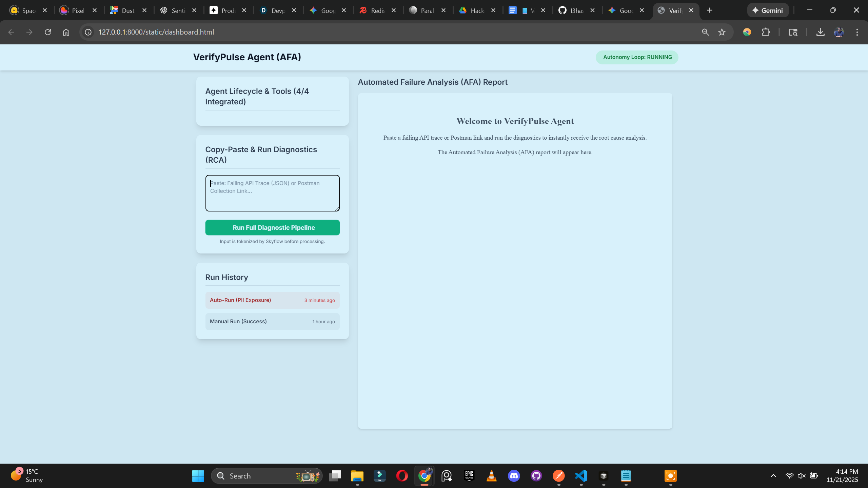Image resolution: width=868 pixels, height=488 pixels.
Task: View site information icon beside URL
Action: coord(88,32)
